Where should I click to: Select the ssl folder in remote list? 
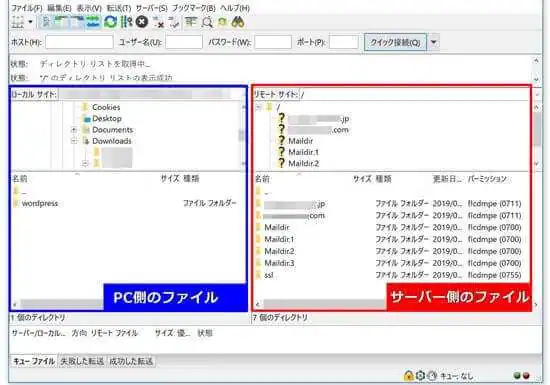(x=269, y=275)
